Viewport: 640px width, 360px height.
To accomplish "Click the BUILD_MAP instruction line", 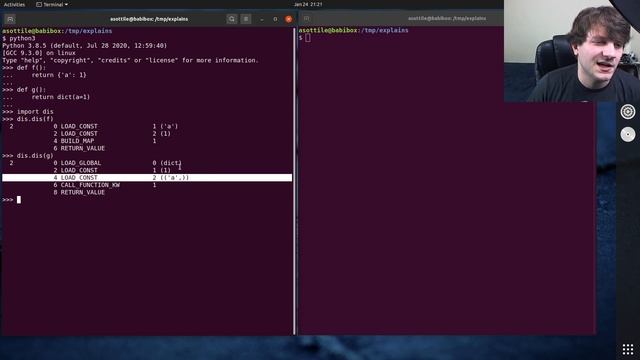I will tap(104, 141).
